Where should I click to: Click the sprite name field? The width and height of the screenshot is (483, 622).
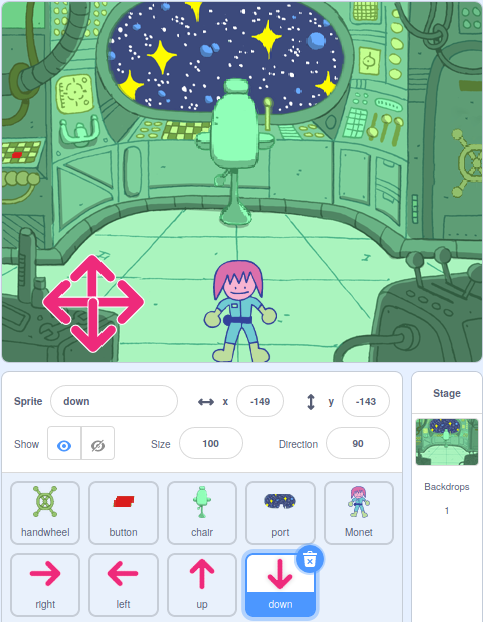pyautogui.click(x=114, y=401)
